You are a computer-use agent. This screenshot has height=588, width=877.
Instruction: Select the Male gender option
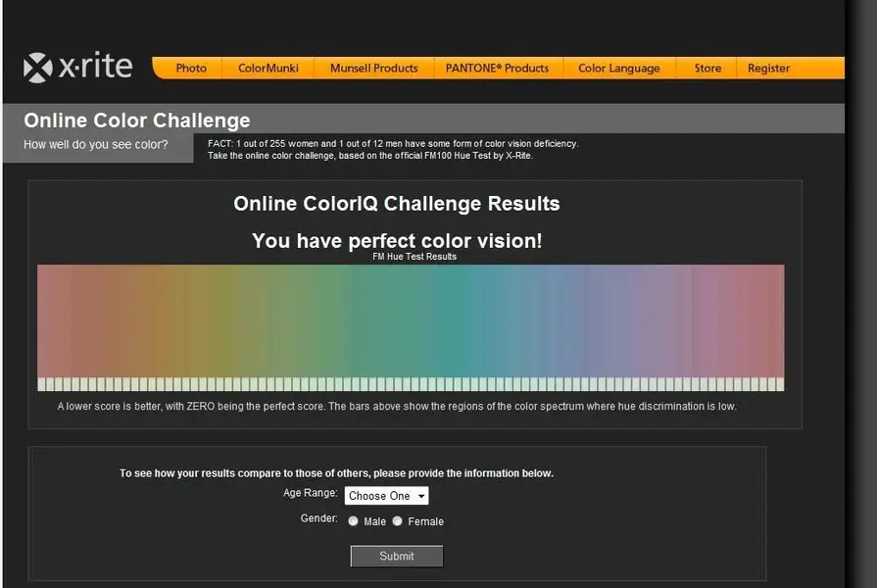click(353, 520)
